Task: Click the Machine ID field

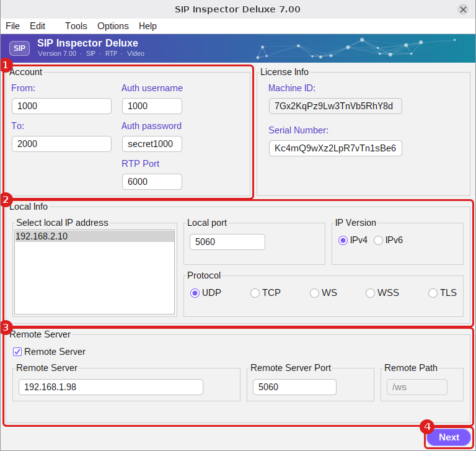Action: [x=335, y=106]
